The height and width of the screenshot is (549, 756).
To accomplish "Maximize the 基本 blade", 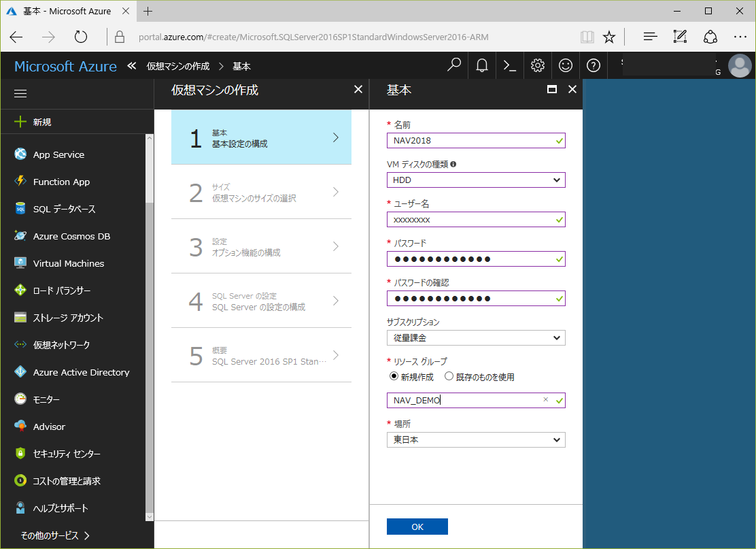I will 552,89.
